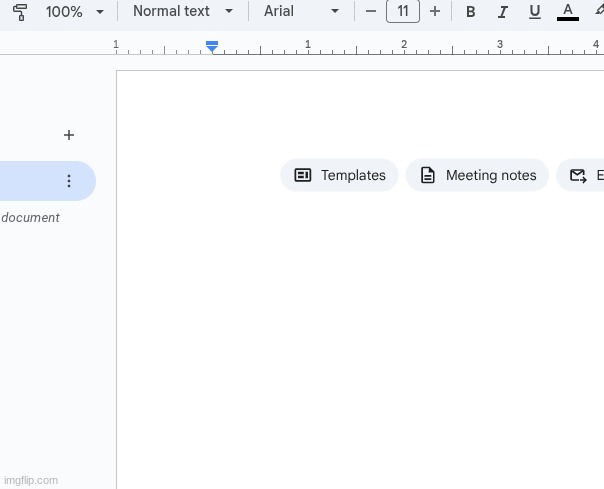
Task: Select the Paint format tool
Action: (x=20, y=12)
